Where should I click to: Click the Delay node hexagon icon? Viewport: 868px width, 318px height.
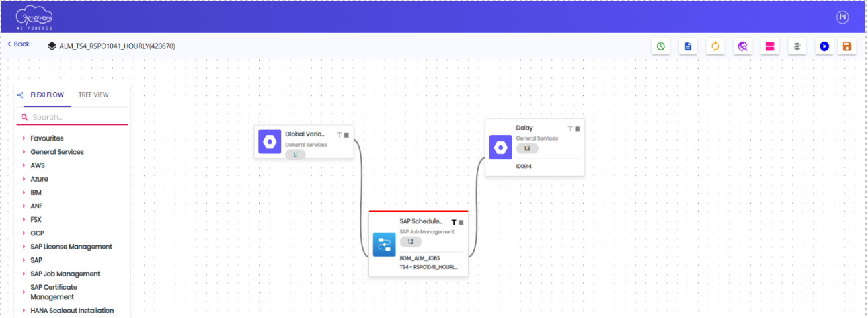pyautogui.click(x=500, y=148)
